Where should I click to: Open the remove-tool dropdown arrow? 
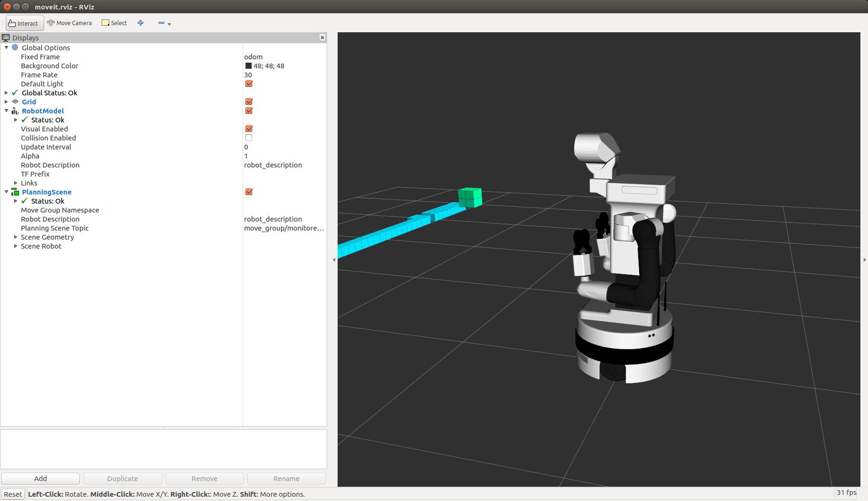tap(170, 24)
